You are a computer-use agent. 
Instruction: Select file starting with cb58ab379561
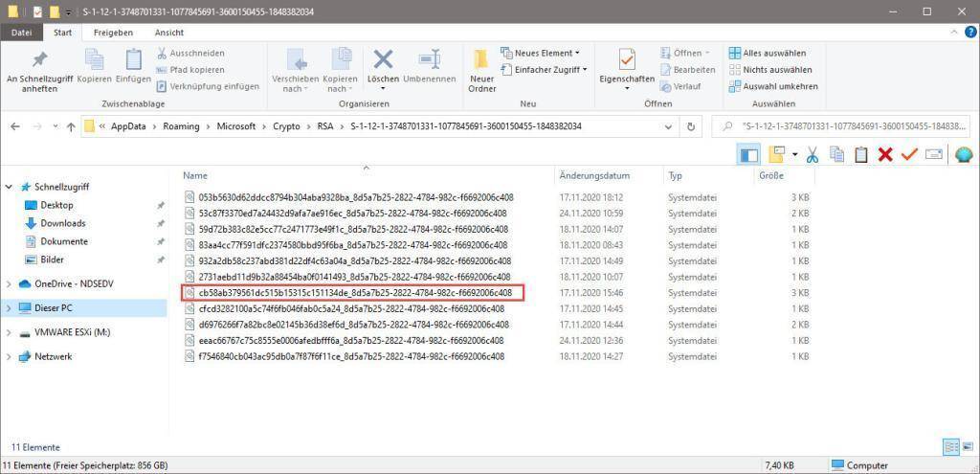354,293
